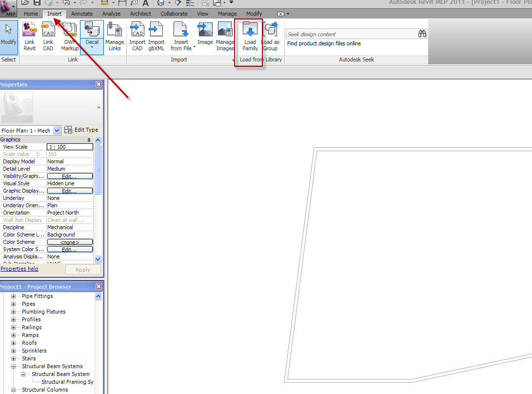Screen dimensions: 532x394
Task: Expand the Sprinklers tree node
Action: 13,351
